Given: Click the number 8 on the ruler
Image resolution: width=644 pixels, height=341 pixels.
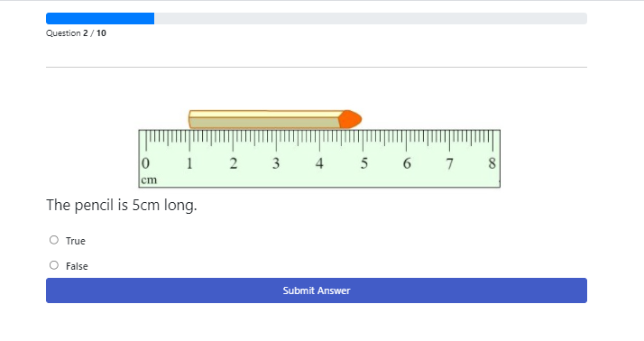Looking at the screenshot, I should point(492,163).
